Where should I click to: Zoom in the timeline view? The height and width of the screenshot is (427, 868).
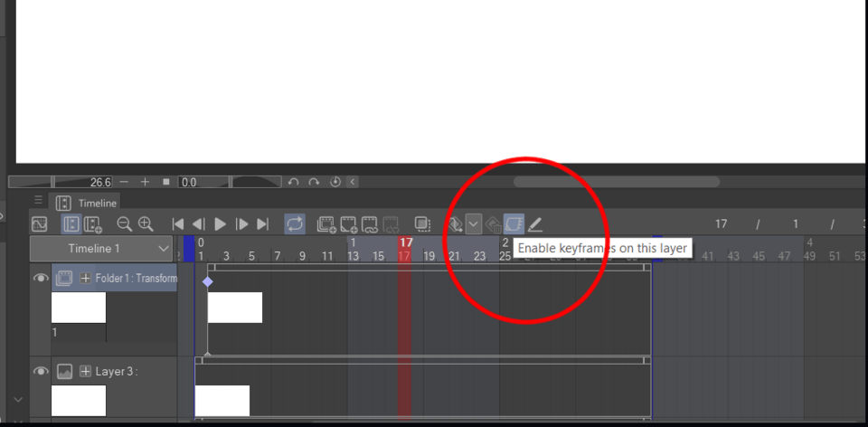pyautogui.click(x=146, y=224)
